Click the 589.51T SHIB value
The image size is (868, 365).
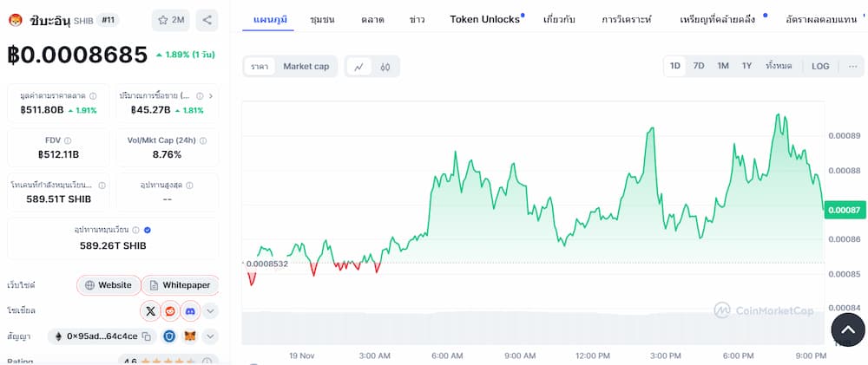59,199
